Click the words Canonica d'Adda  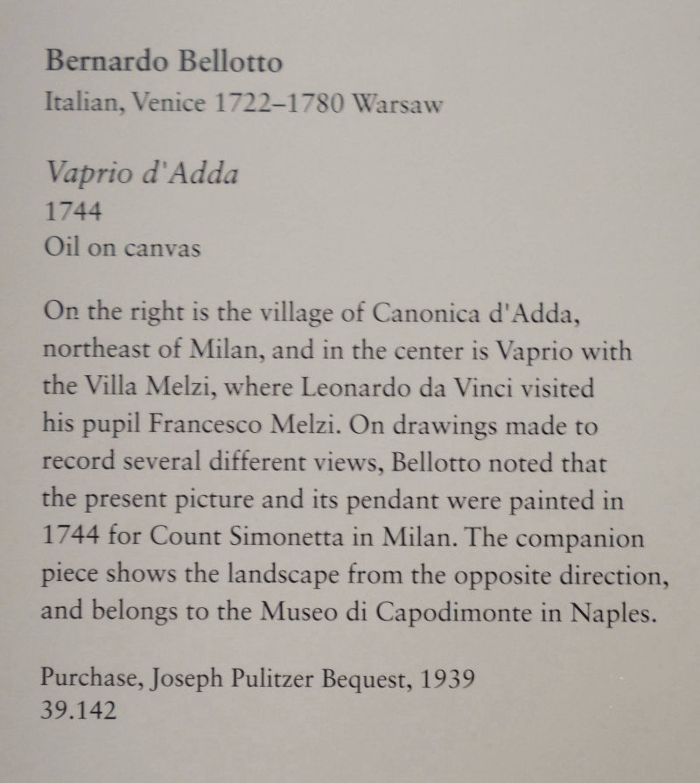click(475, 312)
